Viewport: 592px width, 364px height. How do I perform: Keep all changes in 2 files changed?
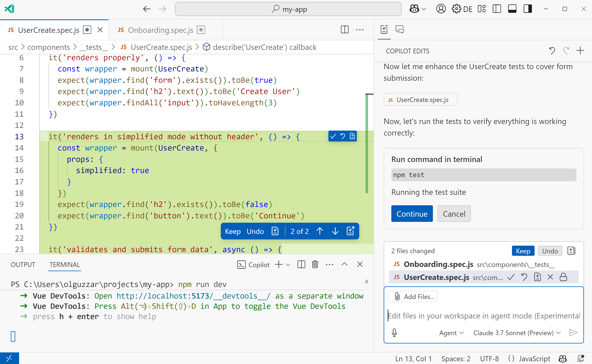523,251
